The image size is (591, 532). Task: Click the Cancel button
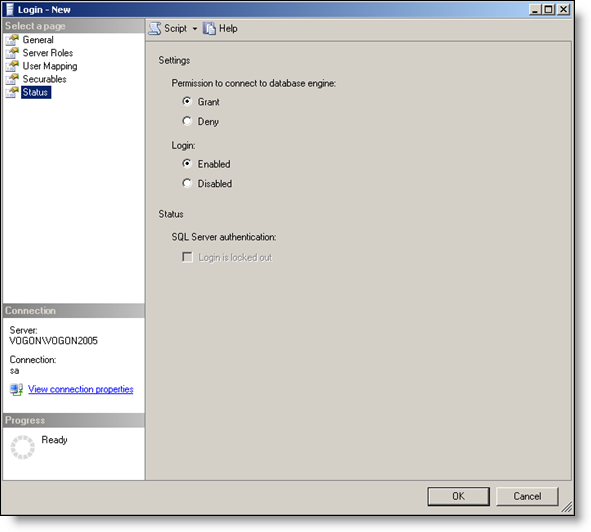point(527,496)
